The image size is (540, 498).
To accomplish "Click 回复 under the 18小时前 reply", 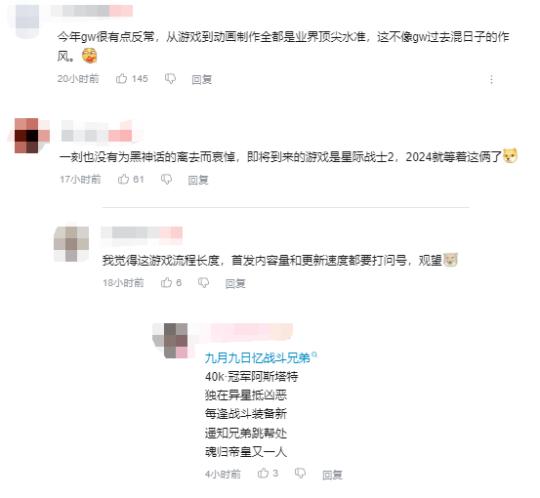I will pyautogui.click(x=235, y=283).
